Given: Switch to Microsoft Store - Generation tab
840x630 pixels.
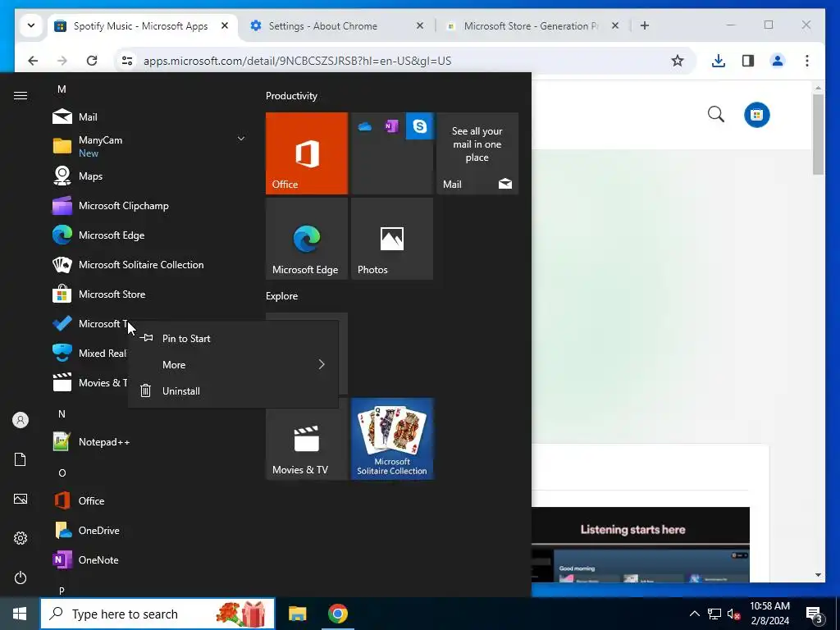Looking at the screenshot, I should point(531,25).
